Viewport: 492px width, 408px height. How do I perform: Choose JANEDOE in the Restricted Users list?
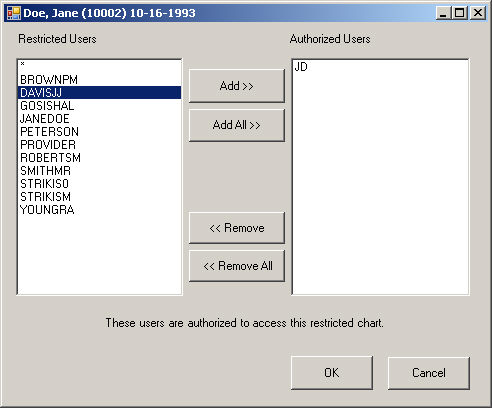click(99, 119)
